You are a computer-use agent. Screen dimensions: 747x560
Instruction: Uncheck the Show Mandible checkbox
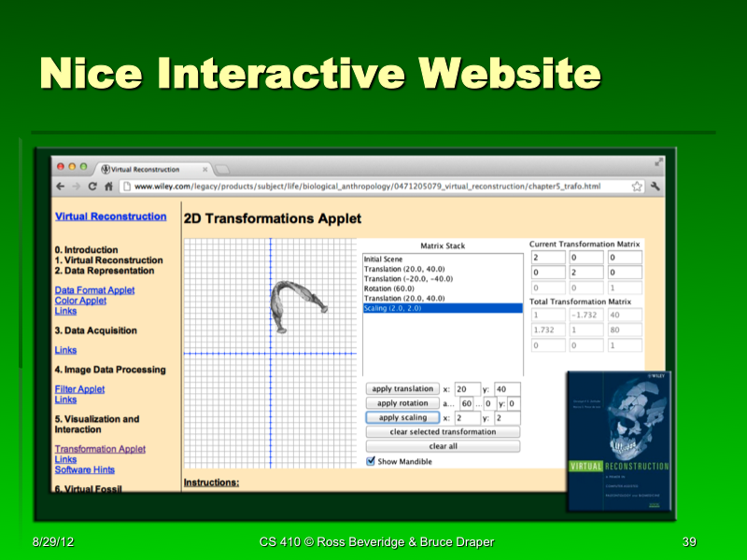pos(371,459)
